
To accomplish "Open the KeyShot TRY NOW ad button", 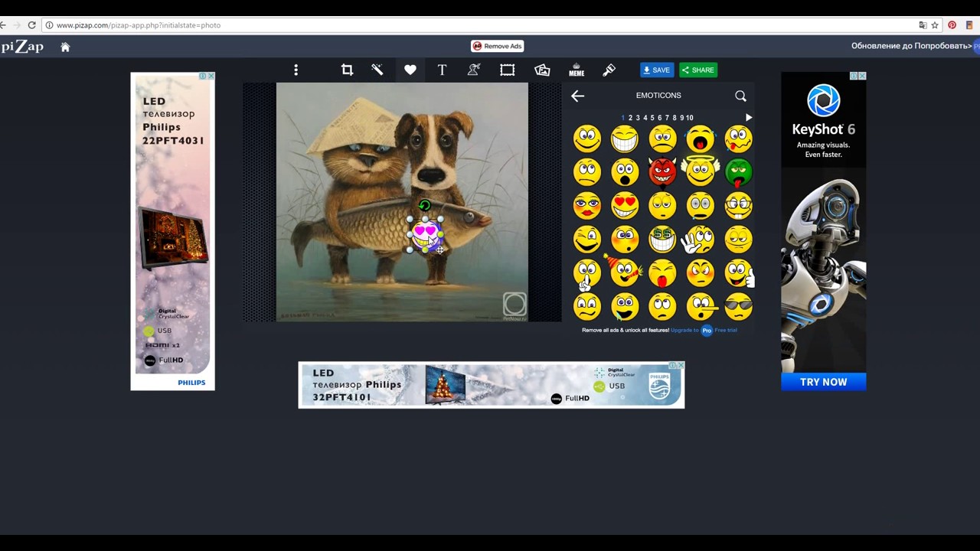I will 824,382.
